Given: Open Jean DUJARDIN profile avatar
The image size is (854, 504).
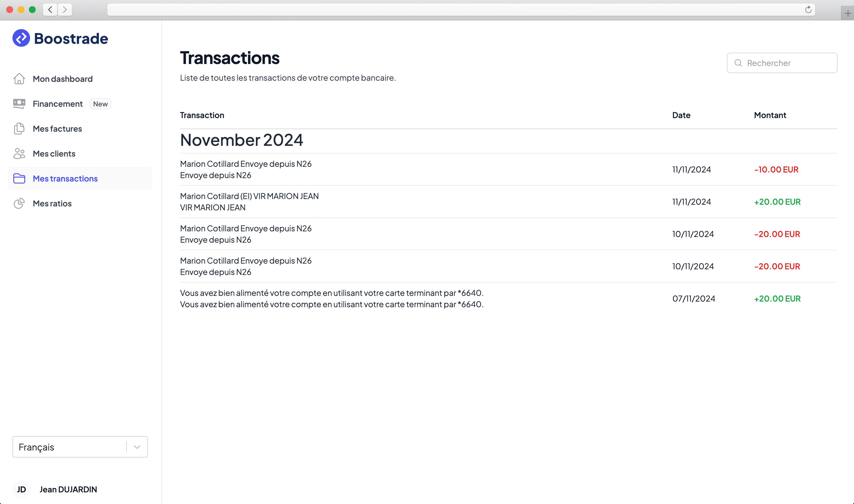Looking at the screenshot, I should pos(22,489).
